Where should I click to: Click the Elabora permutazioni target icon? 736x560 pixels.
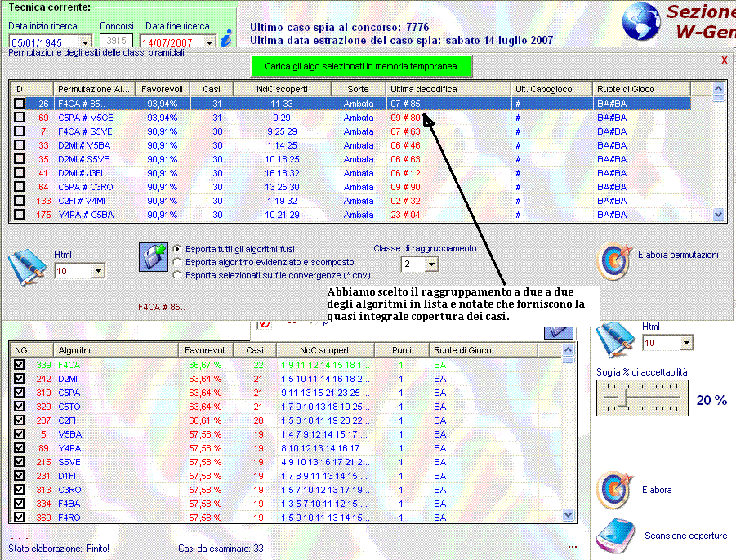(614, 262)
